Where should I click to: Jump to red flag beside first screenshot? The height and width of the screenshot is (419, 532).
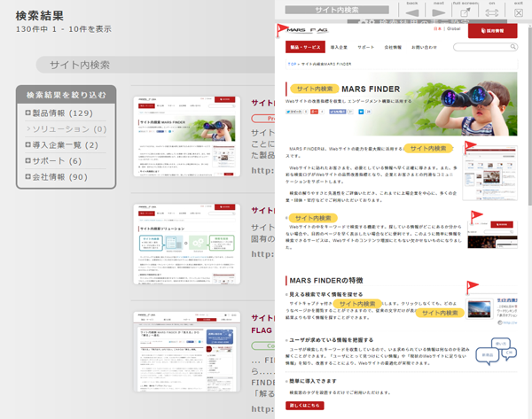pyautogui.click(x=470, y=146)
